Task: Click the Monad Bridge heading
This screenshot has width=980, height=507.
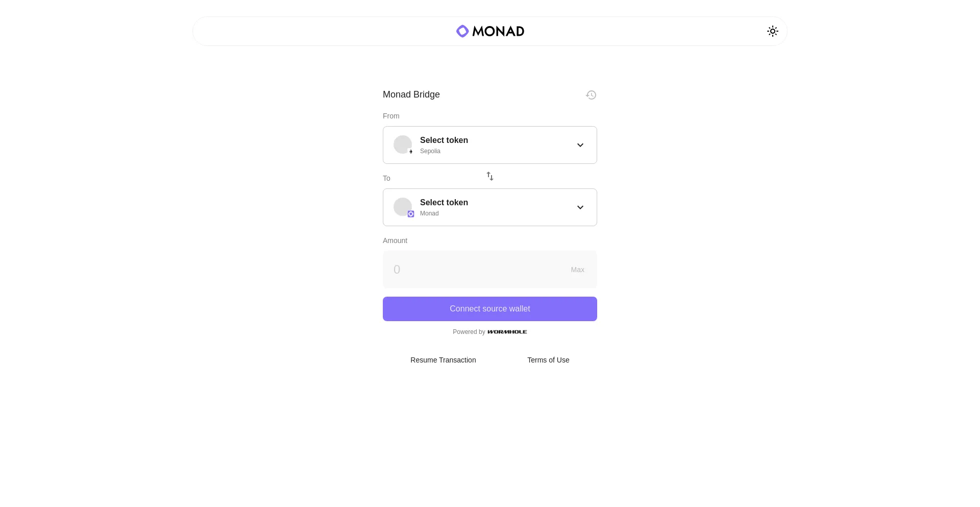Action: point(411,94)
